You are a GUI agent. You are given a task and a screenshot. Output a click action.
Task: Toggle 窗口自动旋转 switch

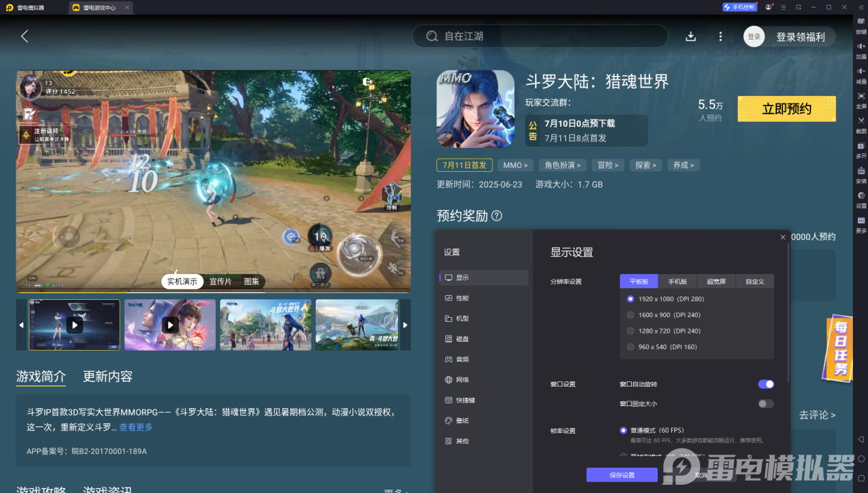[766, 384]
